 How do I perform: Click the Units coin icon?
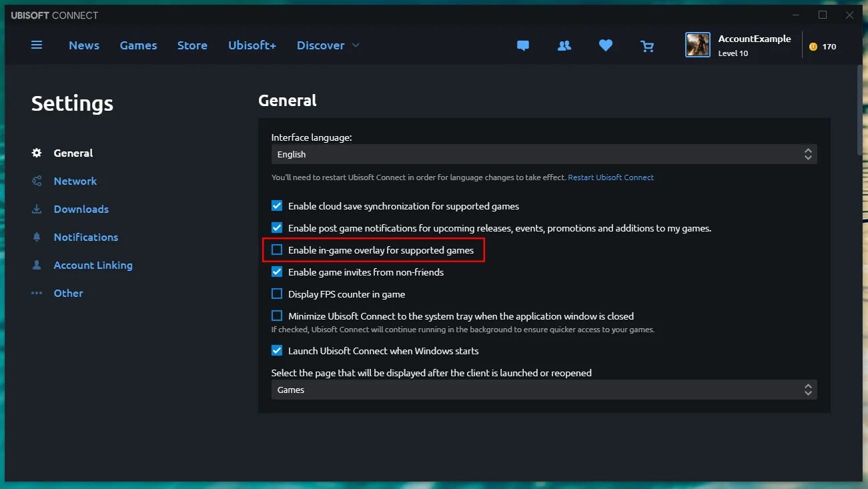[813, 47]
